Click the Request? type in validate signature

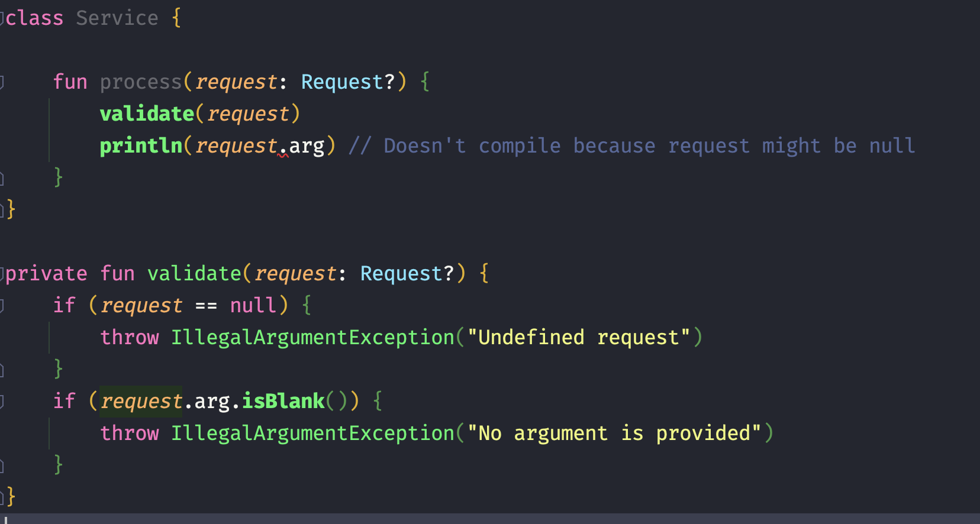[407, 273]
